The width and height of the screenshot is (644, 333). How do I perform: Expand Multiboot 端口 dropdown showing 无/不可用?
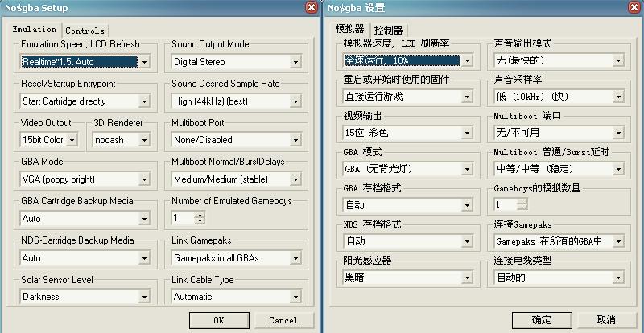tap(618, 133)
